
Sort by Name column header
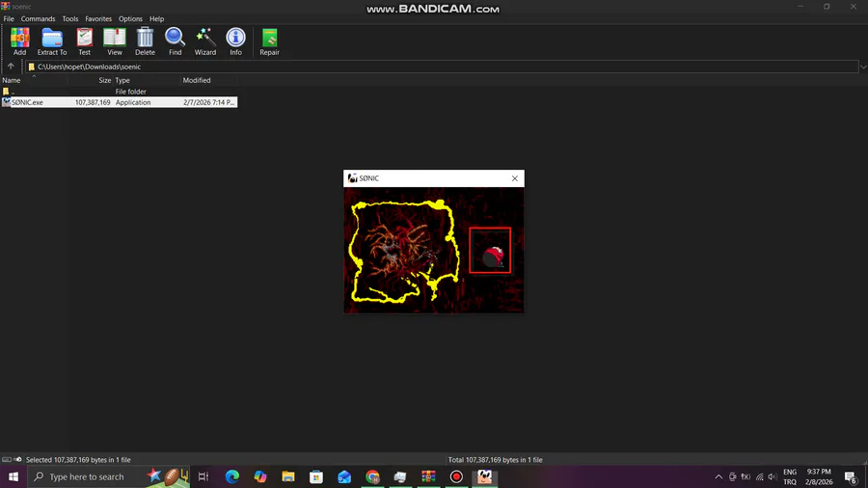tap(33, 80)
